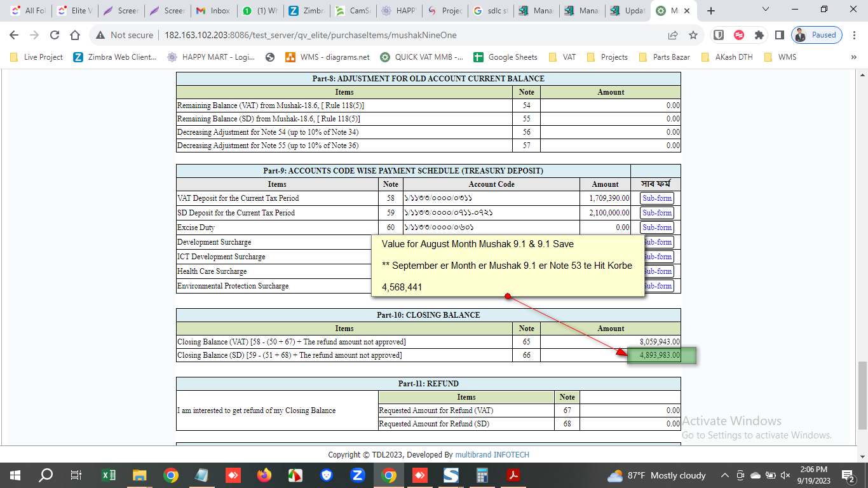Bookmark this page with the star icon

pyautogui.click(x=693, y=35)
